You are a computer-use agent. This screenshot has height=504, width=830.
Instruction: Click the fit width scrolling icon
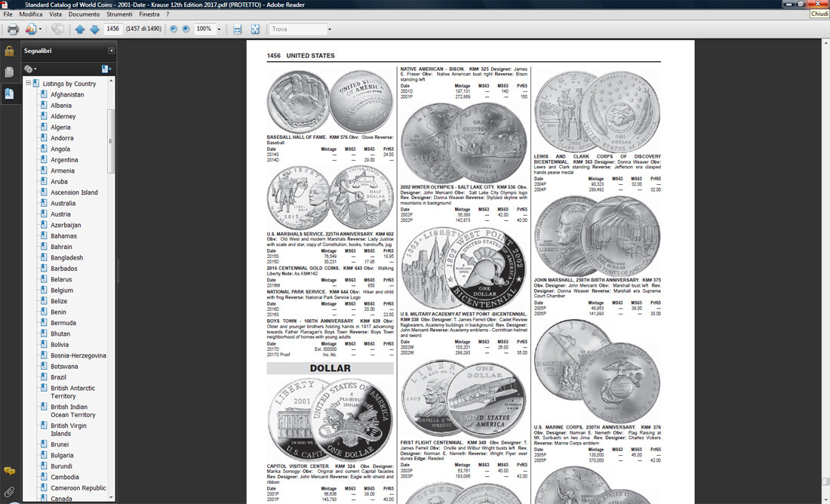click(237, 29)
